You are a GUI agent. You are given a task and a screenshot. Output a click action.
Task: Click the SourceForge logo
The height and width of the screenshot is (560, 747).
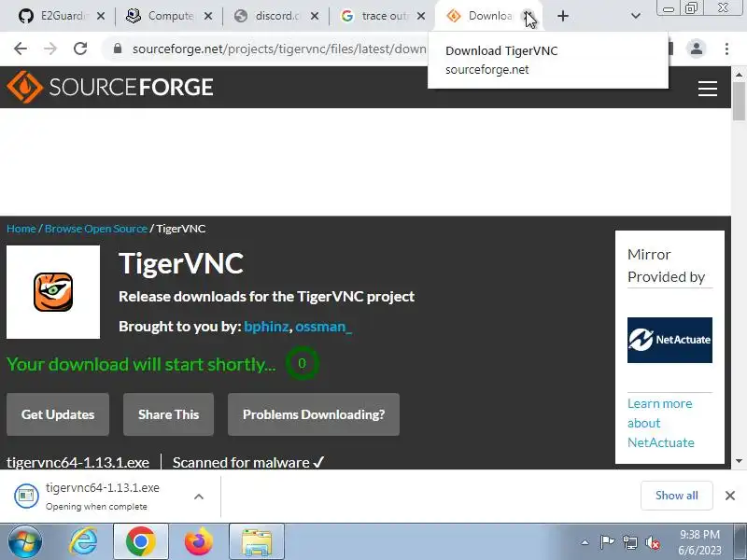[110, 87]
